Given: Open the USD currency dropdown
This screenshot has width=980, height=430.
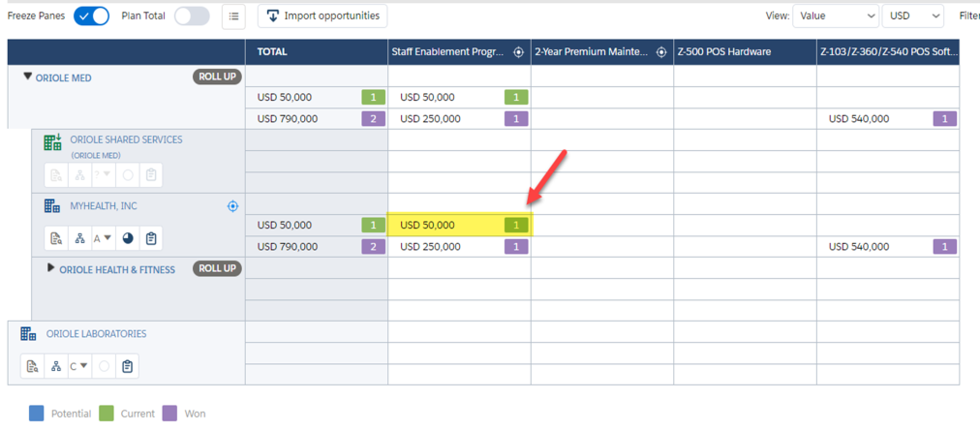Looking at the screenshot, I should [912, 16].
